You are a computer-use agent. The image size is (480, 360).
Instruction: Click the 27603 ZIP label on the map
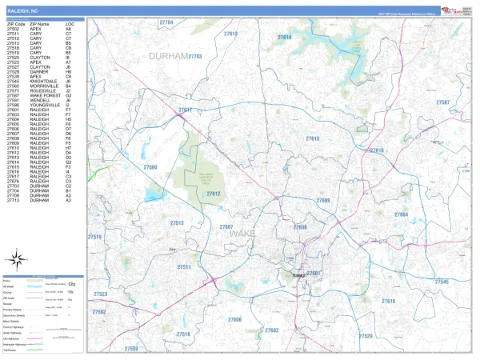click(272, 330)
